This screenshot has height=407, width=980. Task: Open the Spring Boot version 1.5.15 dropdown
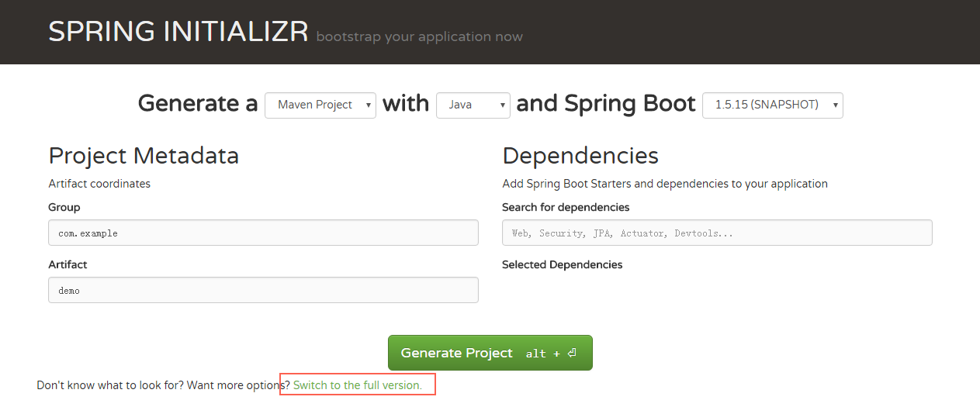point(773,105)
